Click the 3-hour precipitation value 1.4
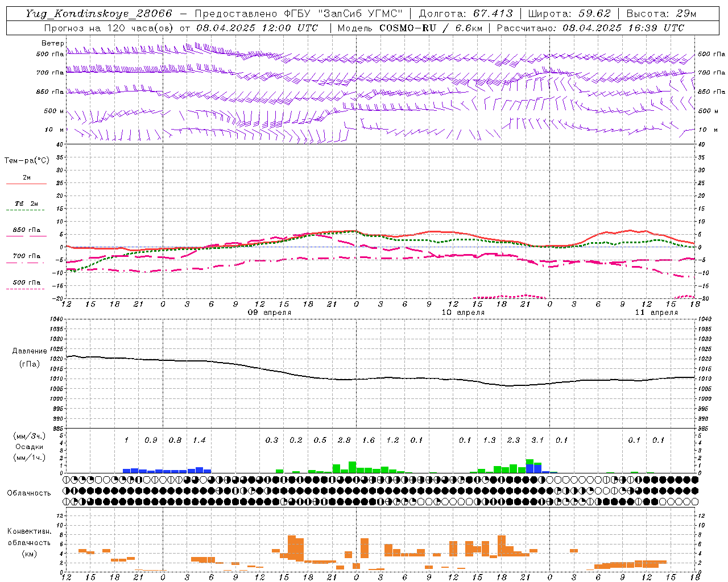 coord(199,440)
